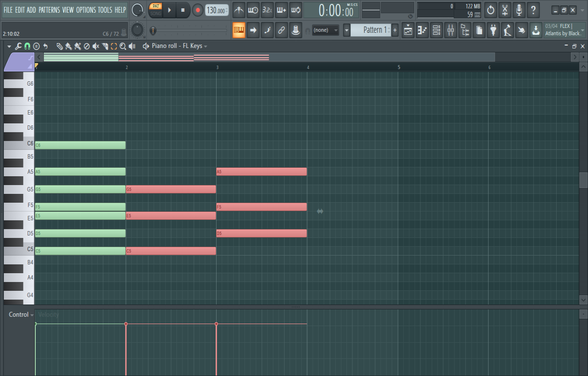Open the piano roll tools wrench menu

pyautogui.click(x=18, y=46)
